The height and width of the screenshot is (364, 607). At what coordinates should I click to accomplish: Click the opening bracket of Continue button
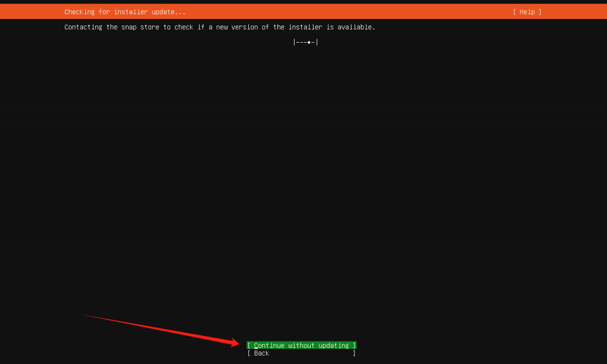[x=249, y=345]
